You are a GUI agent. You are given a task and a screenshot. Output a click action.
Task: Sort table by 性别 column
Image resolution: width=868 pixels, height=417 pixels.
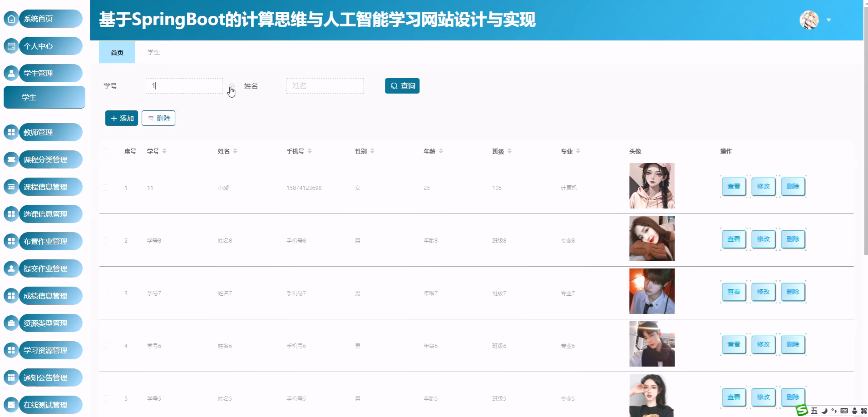point(372,151)
